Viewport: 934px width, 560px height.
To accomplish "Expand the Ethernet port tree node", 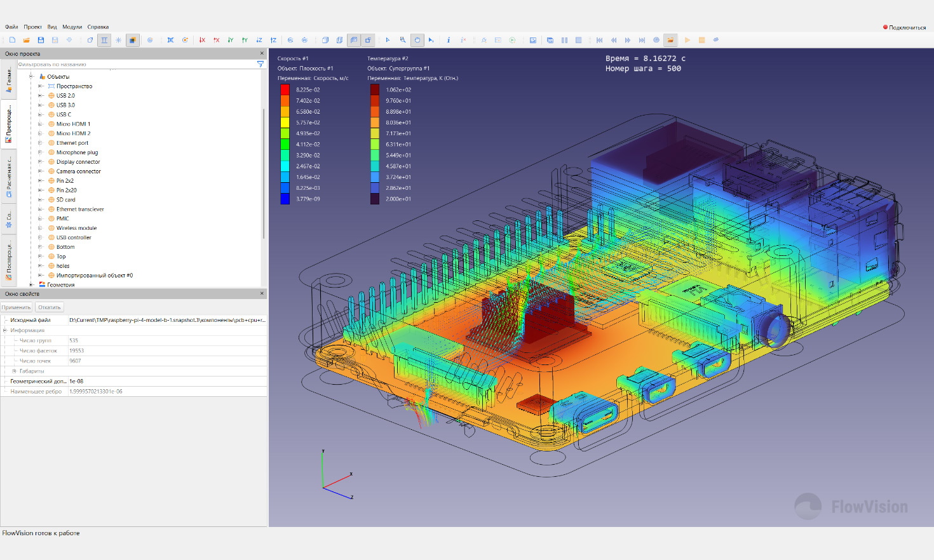I will (x=40, y=143).
